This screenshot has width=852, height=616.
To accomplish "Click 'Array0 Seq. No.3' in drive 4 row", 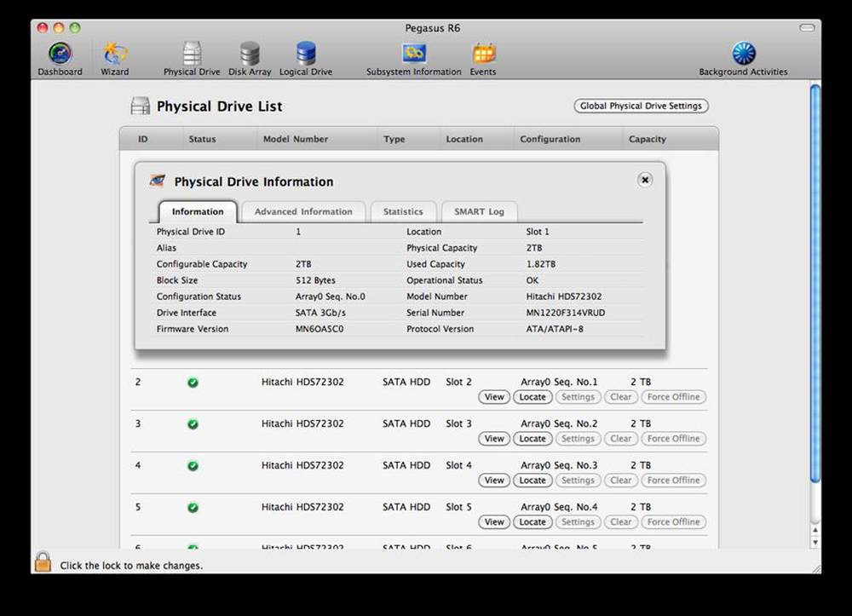I will point(559,465).
